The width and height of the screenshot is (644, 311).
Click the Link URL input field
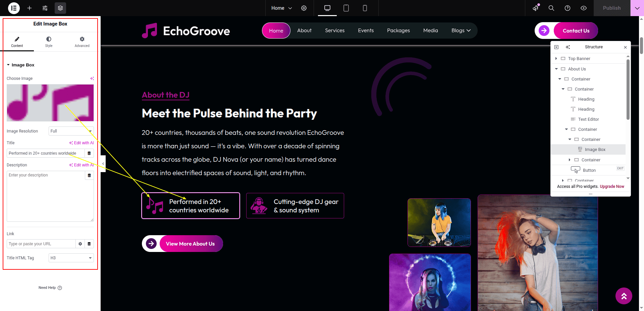pyautogui.click(x=41, y=244)
